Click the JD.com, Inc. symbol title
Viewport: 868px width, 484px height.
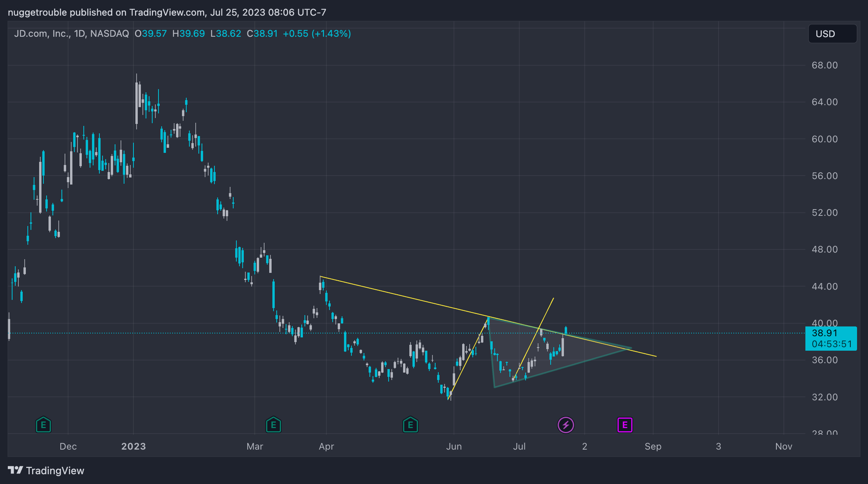click(x=72, y=34)
